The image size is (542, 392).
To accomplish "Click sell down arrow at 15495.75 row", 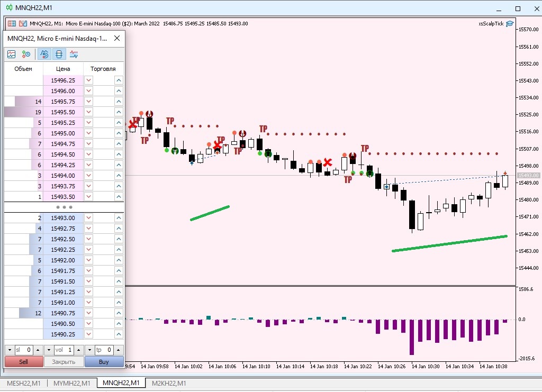I will pyautogui.click(x=89, y=101).
